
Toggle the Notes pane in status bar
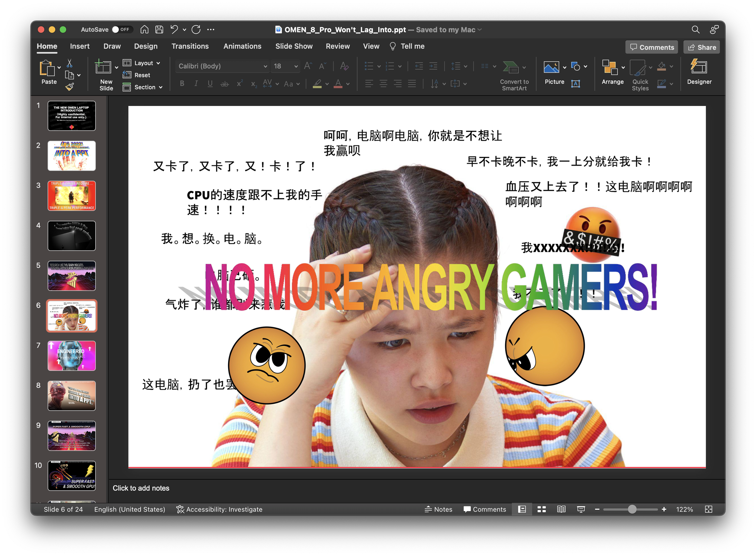438,509
